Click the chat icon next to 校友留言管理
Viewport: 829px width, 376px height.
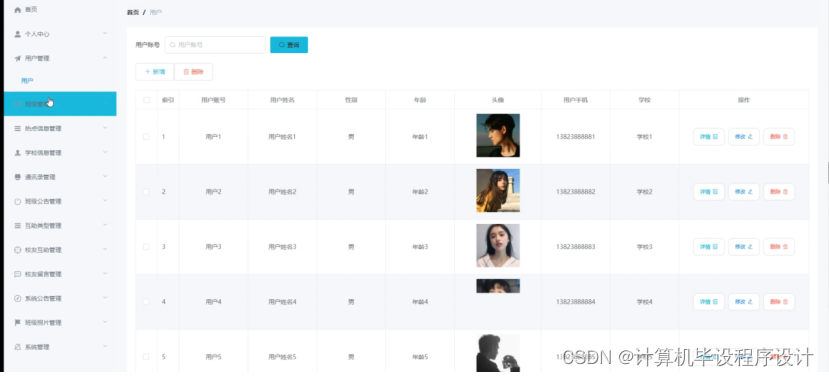[x=17, y=274]
